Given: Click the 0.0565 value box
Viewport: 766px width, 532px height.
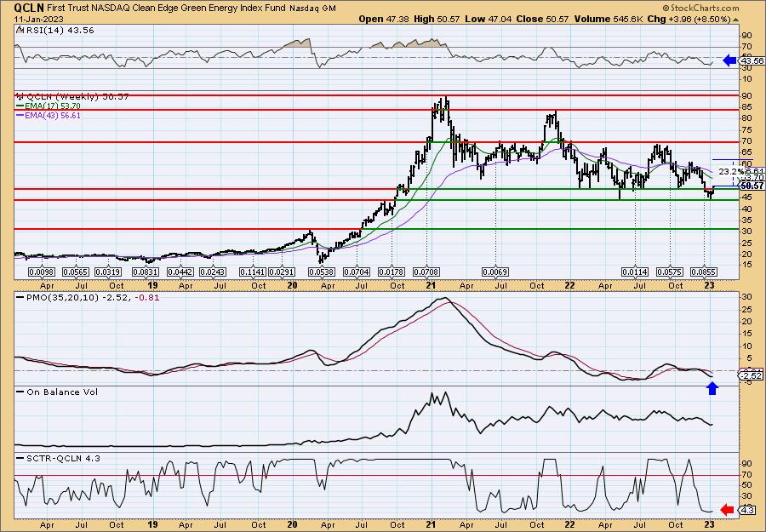Looking at the screenshot, I should (75, 272).
